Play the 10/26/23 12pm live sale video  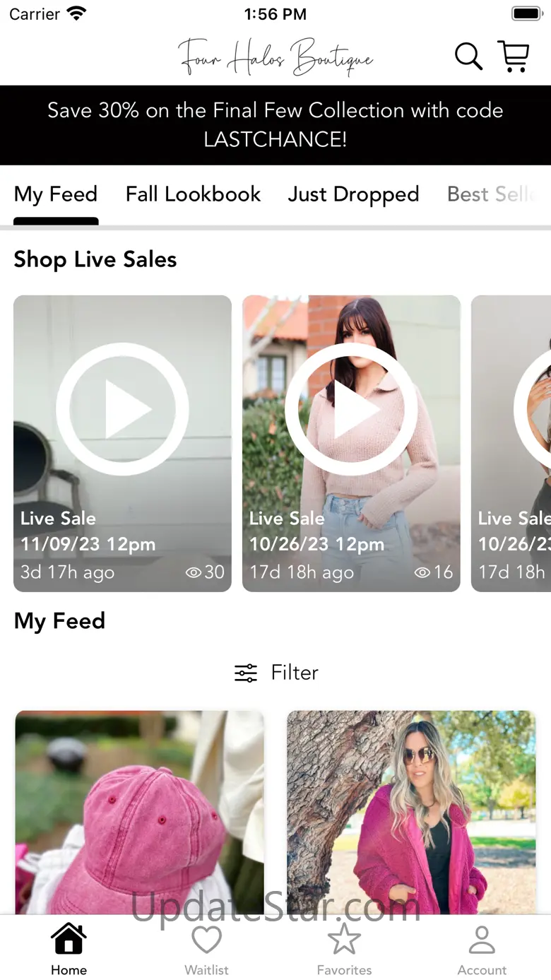351,409
